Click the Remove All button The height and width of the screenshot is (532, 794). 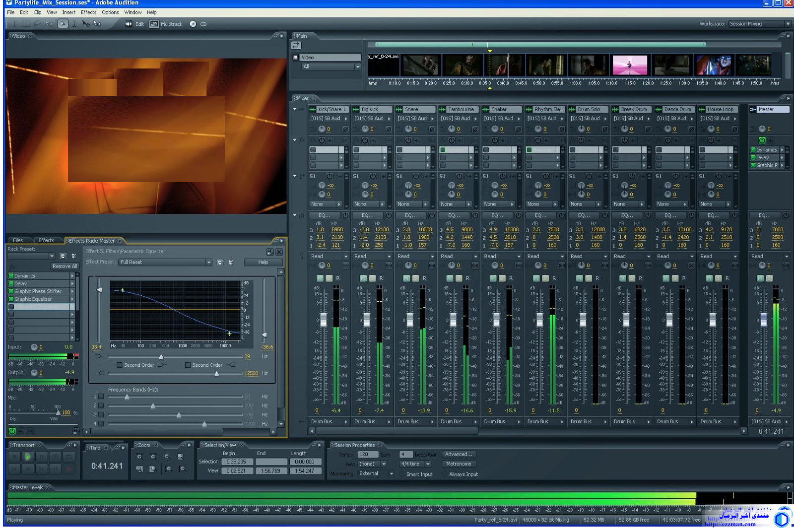pyautogui.click(x=65, y=266)
